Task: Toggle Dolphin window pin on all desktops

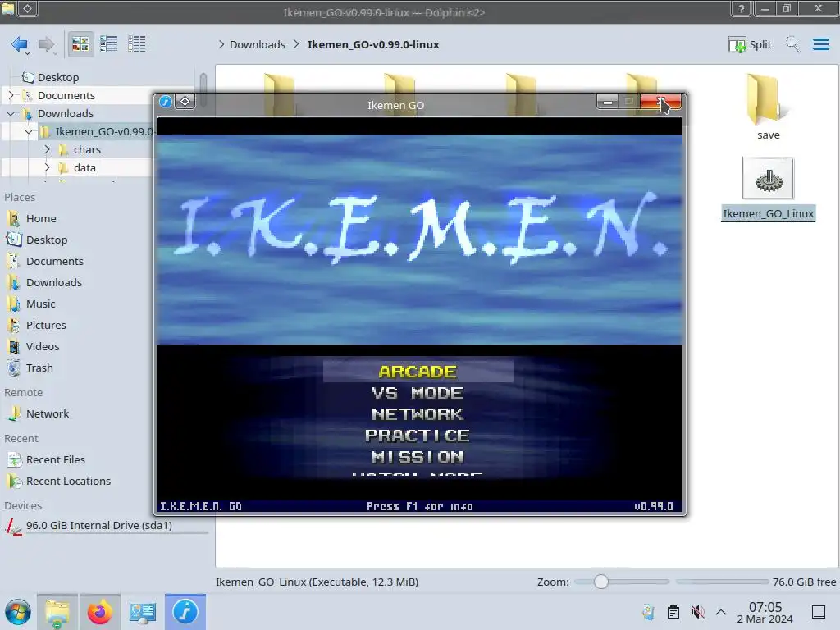Action: [x=28, y=8]
